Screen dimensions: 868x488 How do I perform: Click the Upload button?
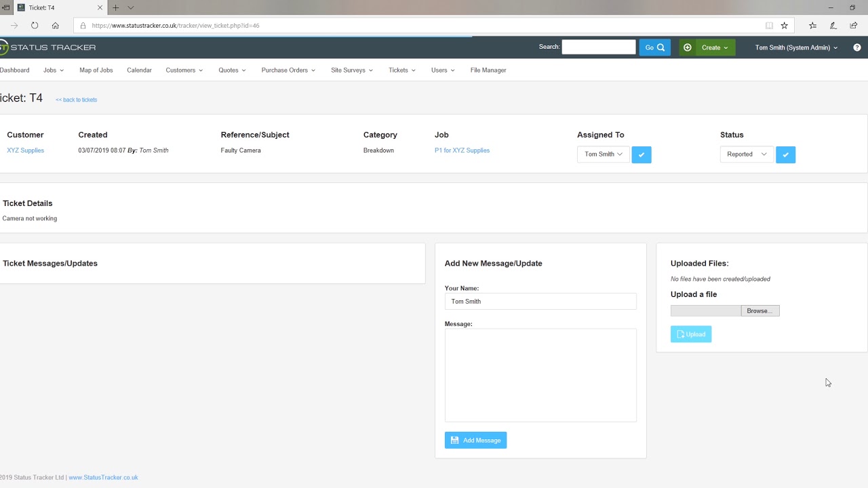[691, 334]
